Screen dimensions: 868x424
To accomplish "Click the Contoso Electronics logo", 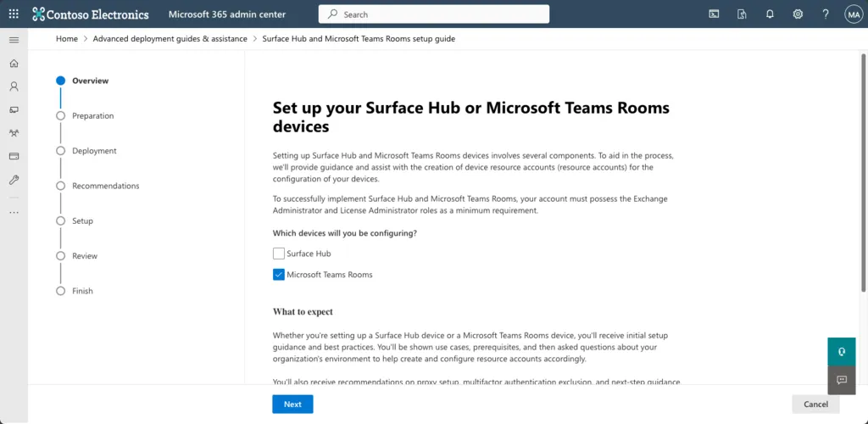I will [x=91, y=14].
